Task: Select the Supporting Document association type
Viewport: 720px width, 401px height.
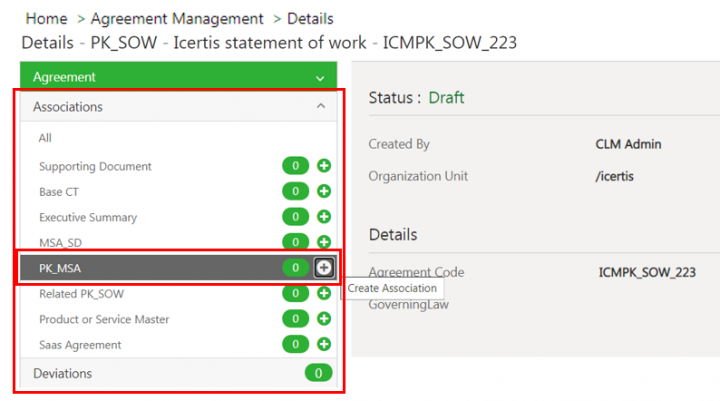Action: pos(95,166)
